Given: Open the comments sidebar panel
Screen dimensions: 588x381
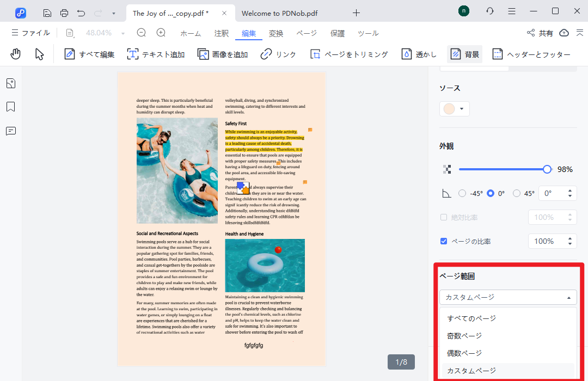Looking at the screenshot, I should [11, 131].
